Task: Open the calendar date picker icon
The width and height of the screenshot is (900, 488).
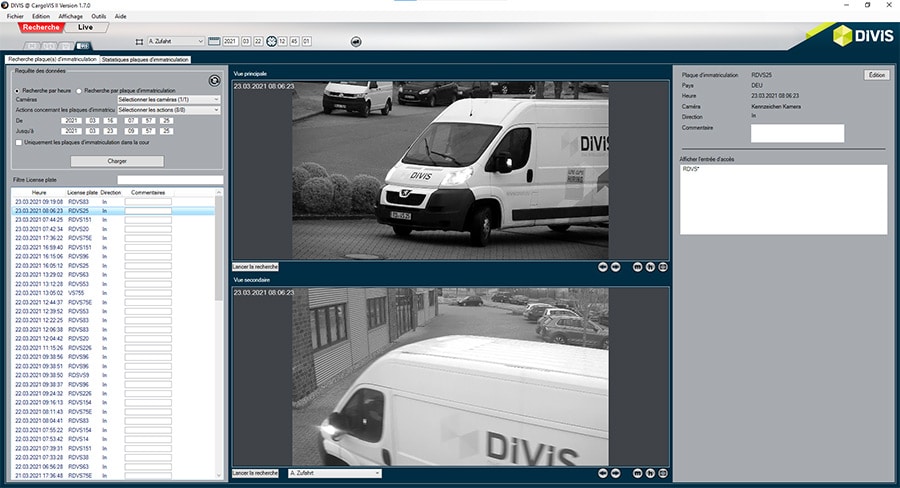Action: [x=214, y=41]
